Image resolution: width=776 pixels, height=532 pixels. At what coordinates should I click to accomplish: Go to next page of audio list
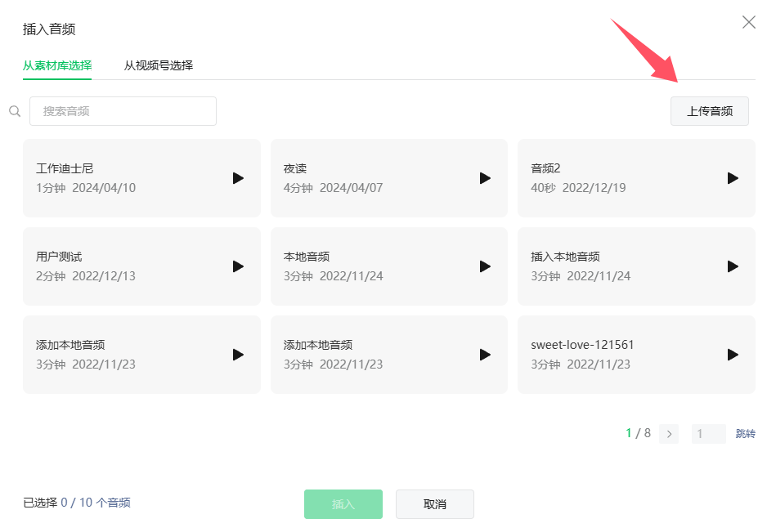(669, 434)
